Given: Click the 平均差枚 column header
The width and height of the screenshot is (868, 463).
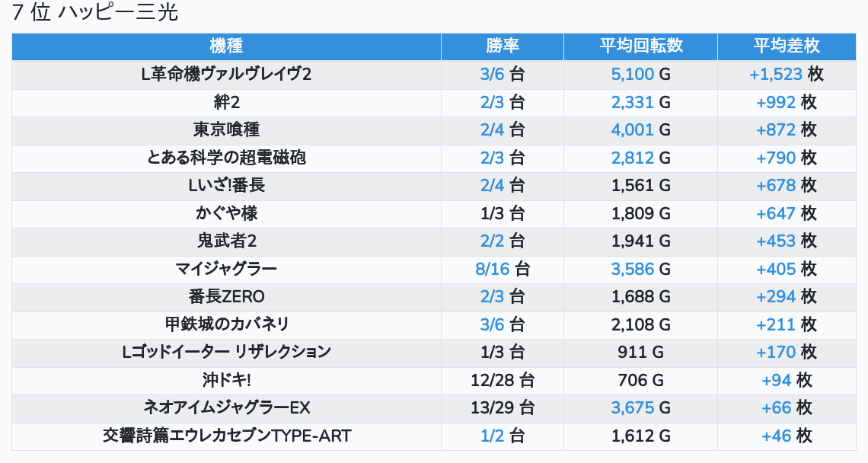Looking at the screenshot, I should pos(786,46).
